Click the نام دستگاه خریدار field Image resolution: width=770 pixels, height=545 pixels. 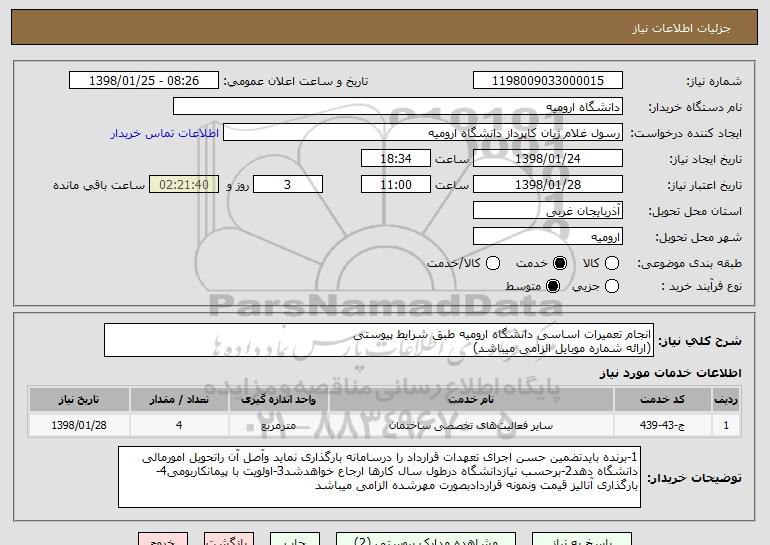coord(398,107)
